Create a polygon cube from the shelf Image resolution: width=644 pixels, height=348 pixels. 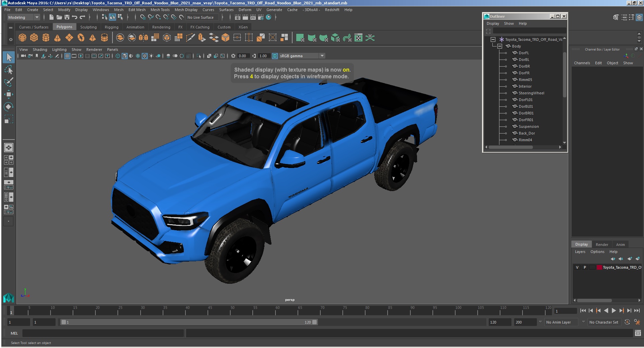(34, 38)
